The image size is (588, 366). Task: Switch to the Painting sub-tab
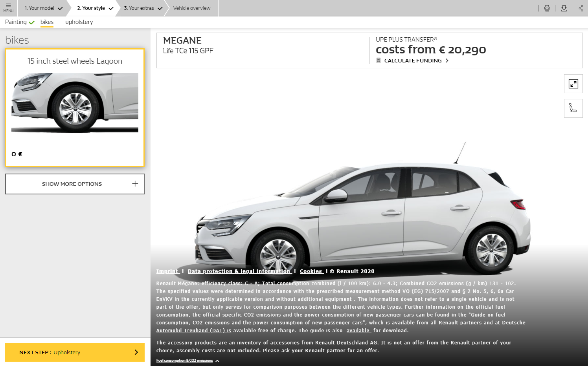(20, 22)
